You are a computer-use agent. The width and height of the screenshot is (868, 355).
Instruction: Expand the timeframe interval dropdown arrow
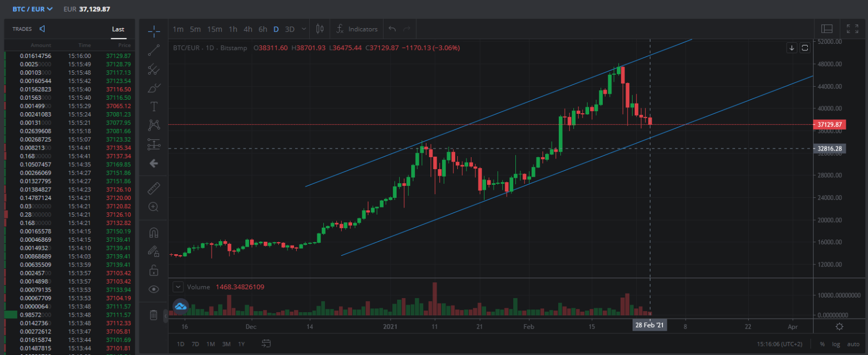click(304, 29)
